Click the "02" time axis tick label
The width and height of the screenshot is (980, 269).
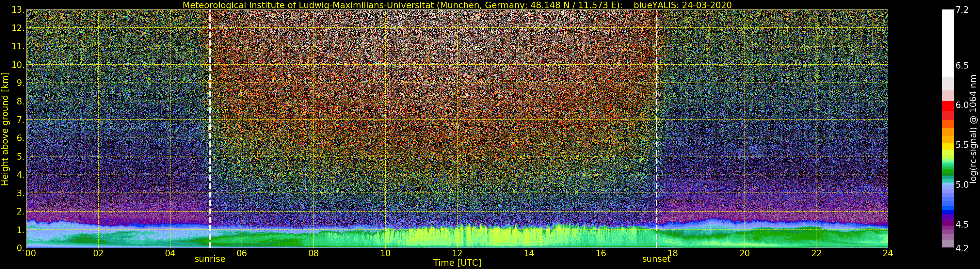[98, 253]
